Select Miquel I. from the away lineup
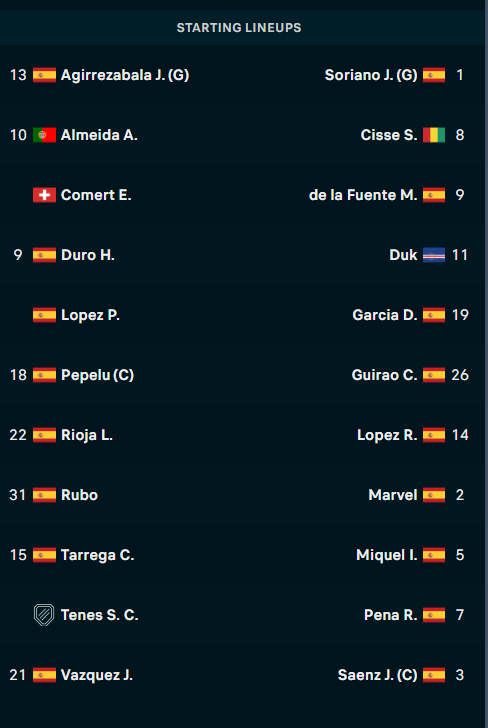Screen dimensions: 488x728 click(387, 555)
